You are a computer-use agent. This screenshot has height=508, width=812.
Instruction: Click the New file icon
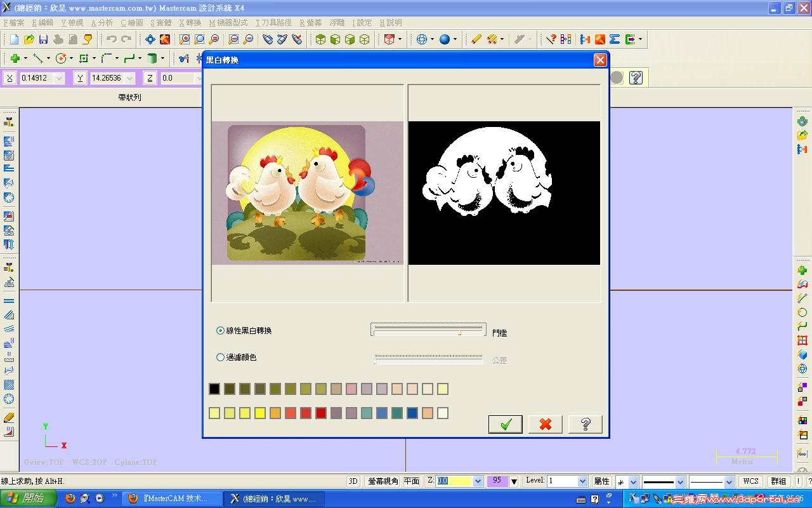(x=14, y=39)
